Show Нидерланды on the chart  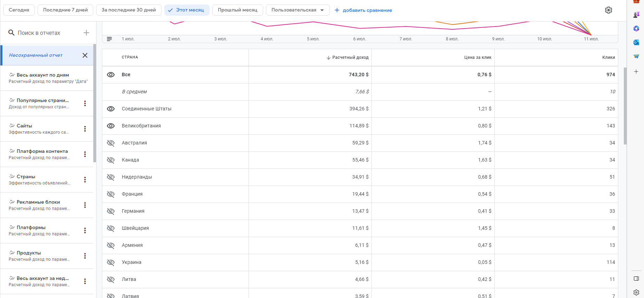pyautogui.click(x=111, y=177)
